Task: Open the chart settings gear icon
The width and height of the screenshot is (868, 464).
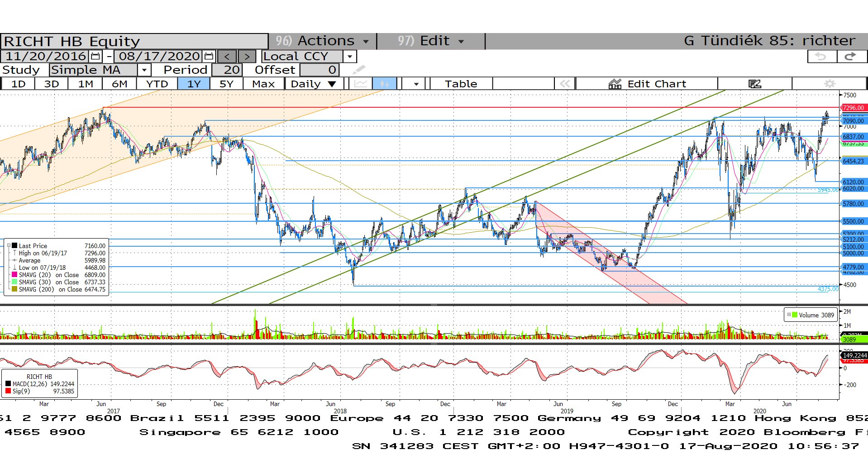Action: [x=830, y=84]
